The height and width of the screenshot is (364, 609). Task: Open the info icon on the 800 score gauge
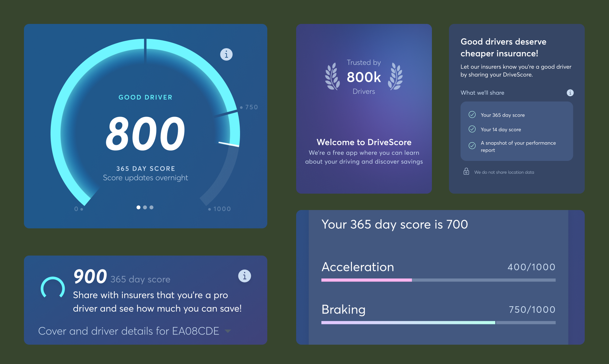click(226, 54)
